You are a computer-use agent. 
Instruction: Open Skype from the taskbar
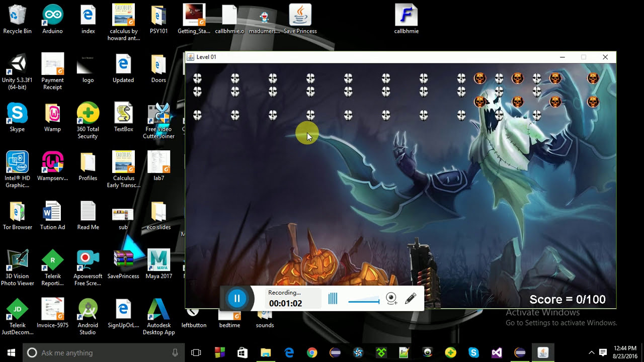tap(473, 352)
